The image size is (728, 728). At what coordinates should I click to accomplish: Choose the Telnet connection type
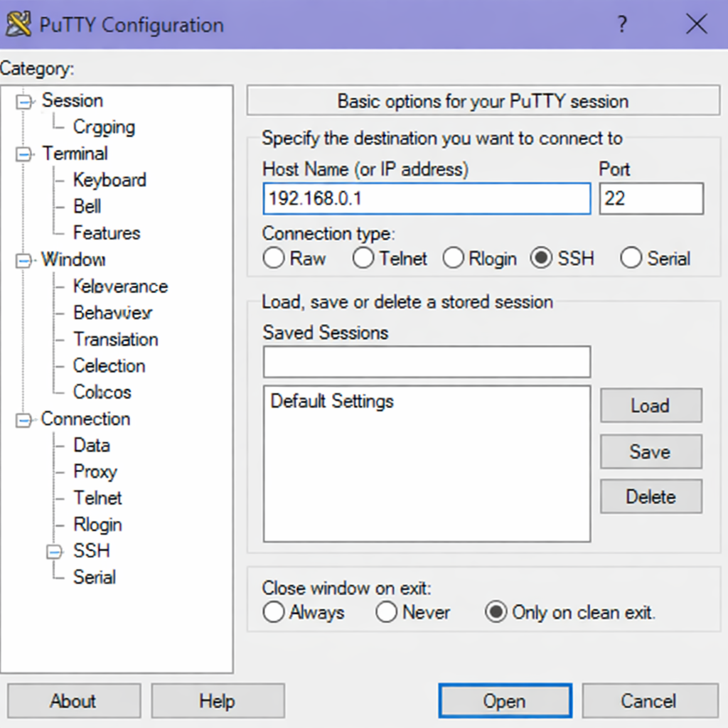[x=363, y=258]
